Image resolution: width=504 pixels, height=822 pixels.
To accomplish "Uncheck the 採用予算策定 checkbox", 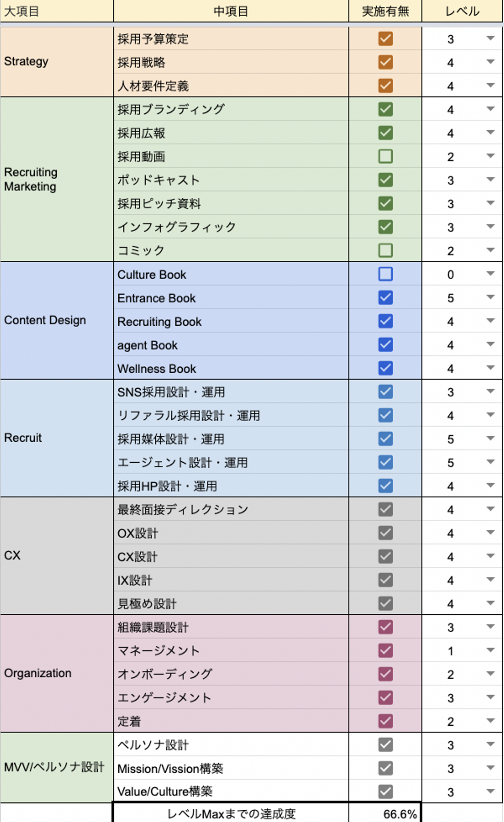I will point(385,39).
